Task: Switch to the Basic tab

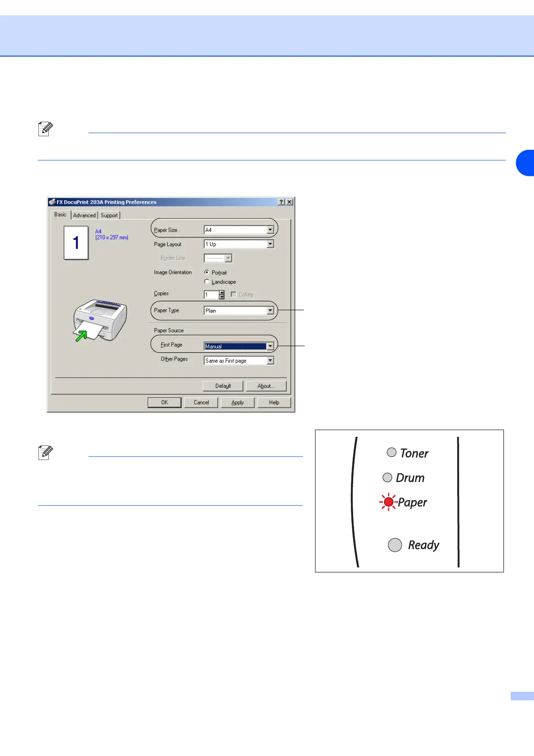Action: [61, 215]
